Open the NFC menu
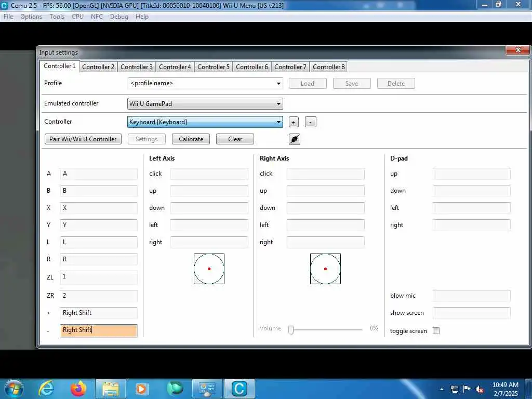 pos(97,17)
